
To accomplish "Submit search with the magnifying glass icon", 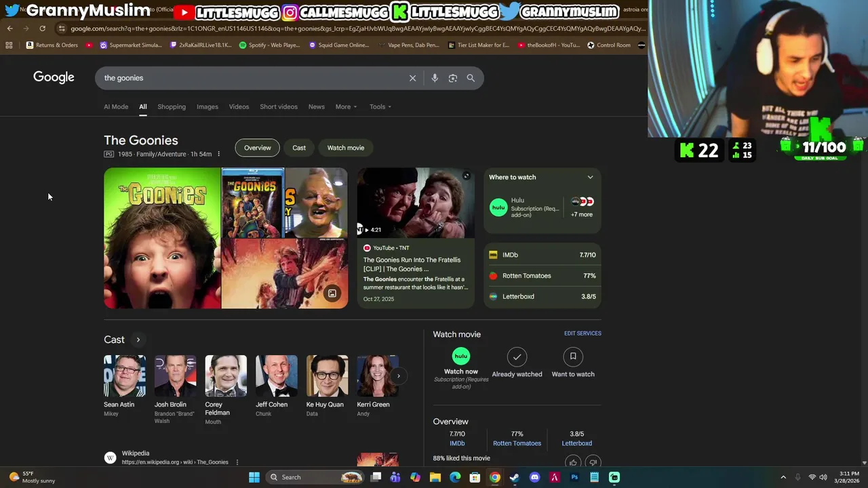I will pos(471,78).
